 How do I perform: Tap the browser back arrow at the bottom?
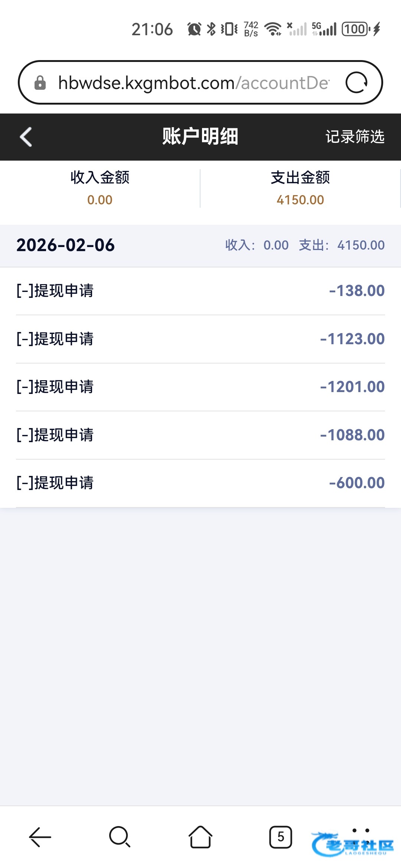[x=40, y=837]
